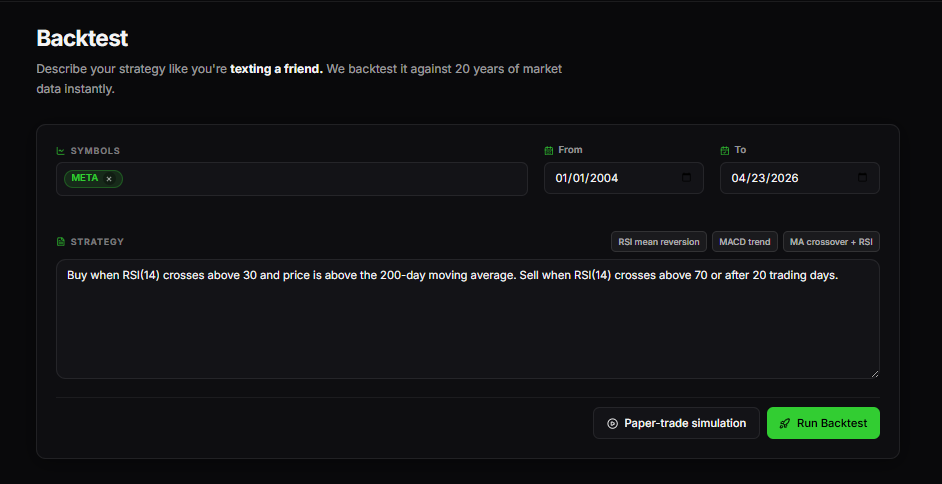Apply the RSI mean reversion preset

[x=659, y=242]
